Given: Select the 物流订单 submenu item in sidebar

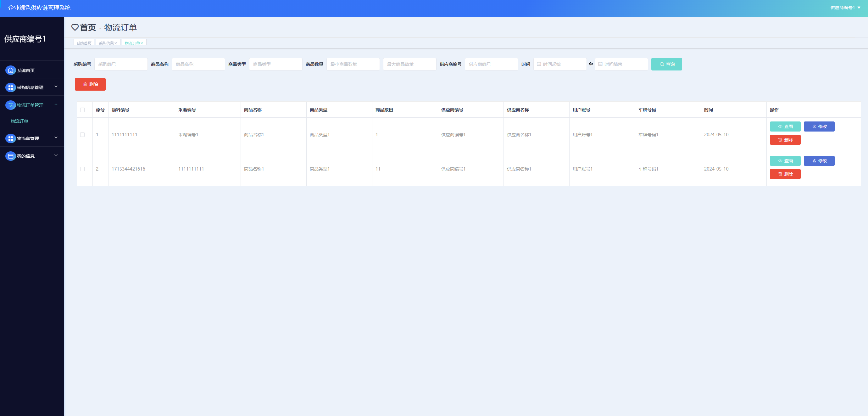Looking at the screenshot, I should tap(19, 121).
